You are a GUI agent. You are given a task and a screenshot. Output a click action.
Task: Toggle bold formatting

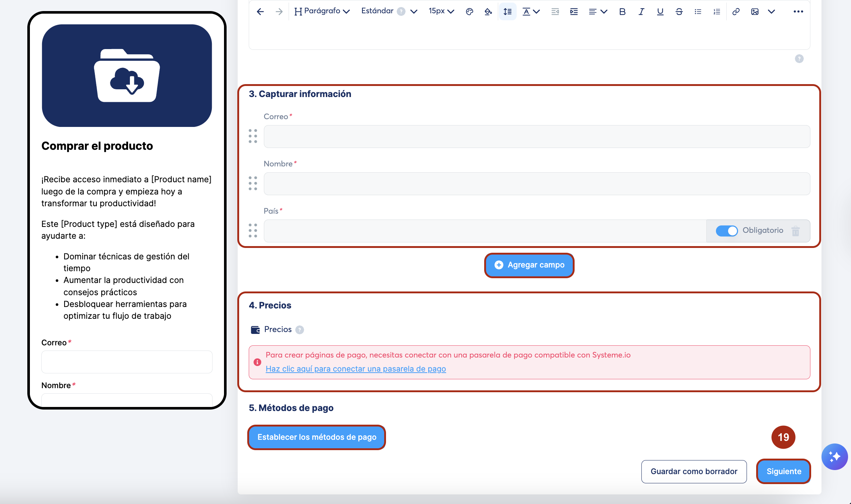[622, 12]
